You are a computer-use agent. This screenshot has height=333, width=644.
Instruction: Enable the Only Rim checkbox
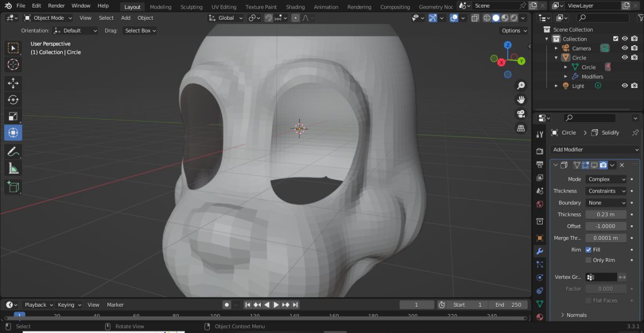[589, 260]
